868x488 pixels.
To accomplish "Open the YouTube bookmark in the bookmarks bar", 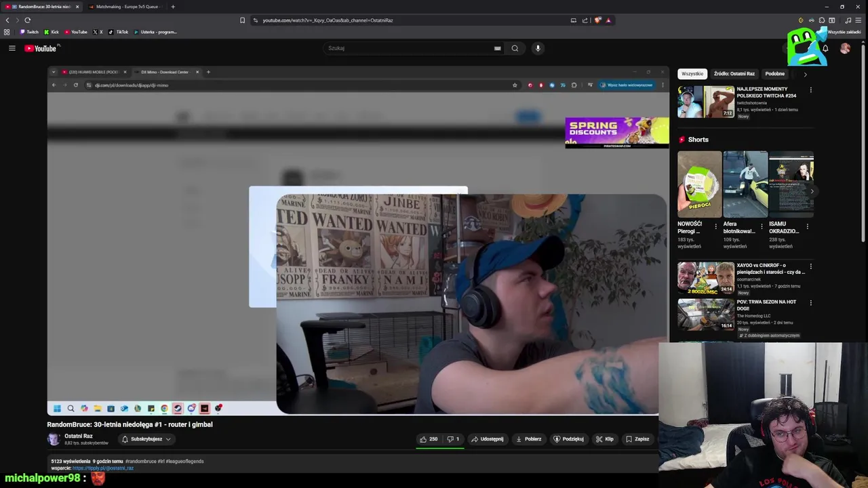I will click(x=76, y=32).
